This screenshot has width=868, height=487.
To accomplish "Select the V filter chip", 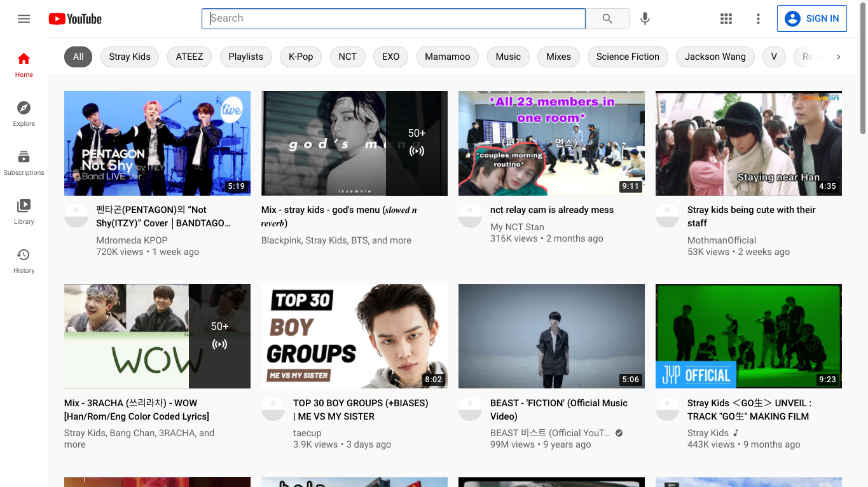I will coord(774,57).
